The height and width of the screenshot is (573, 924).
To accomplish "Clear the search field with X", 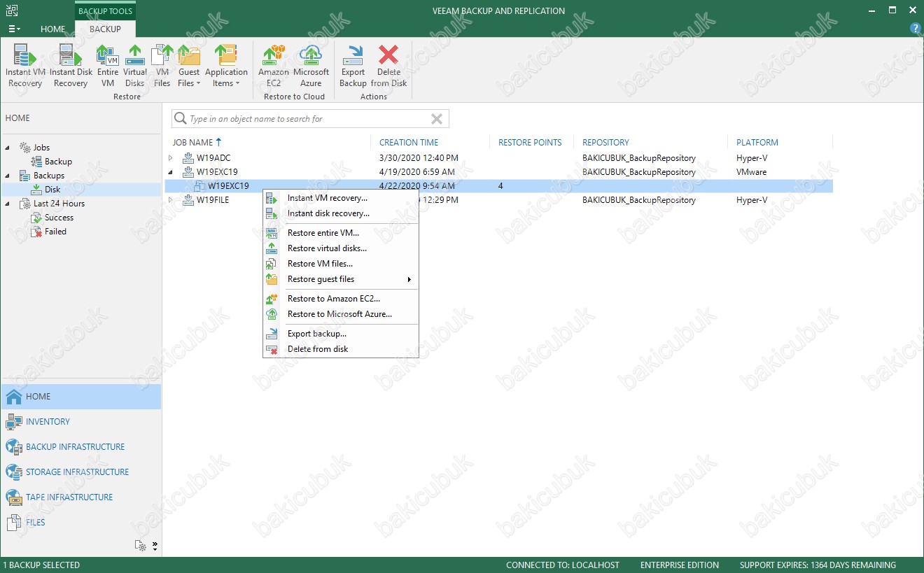I will coord(437,119).
